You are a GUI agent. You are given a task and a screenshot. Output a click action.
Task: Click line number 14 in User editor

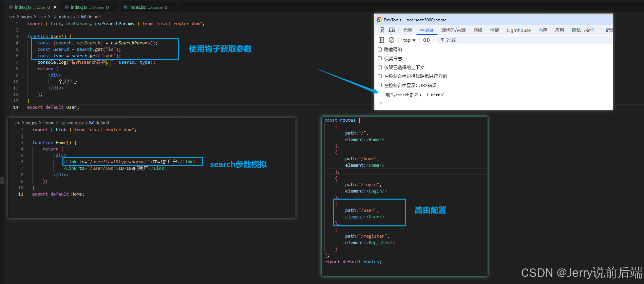(16, 107)
